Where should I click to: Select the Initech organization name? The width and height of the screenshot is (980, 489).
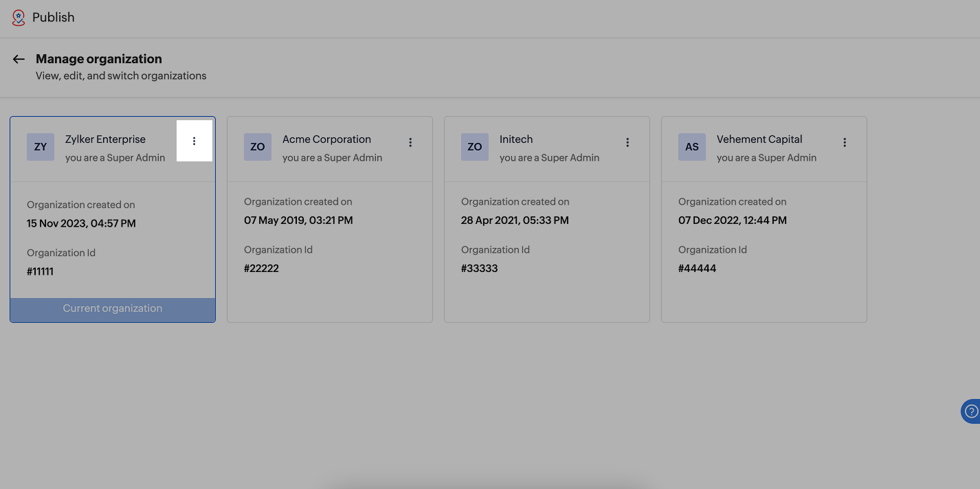(516, 139)
